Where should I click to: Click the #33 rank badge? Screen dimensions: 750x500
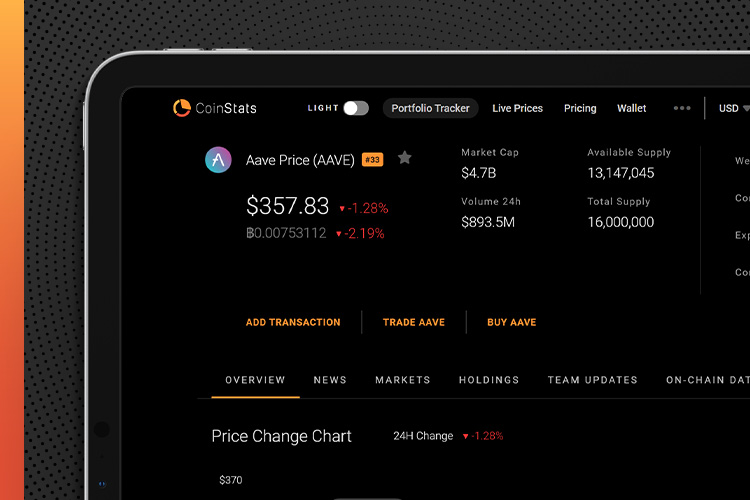(373, 159)
